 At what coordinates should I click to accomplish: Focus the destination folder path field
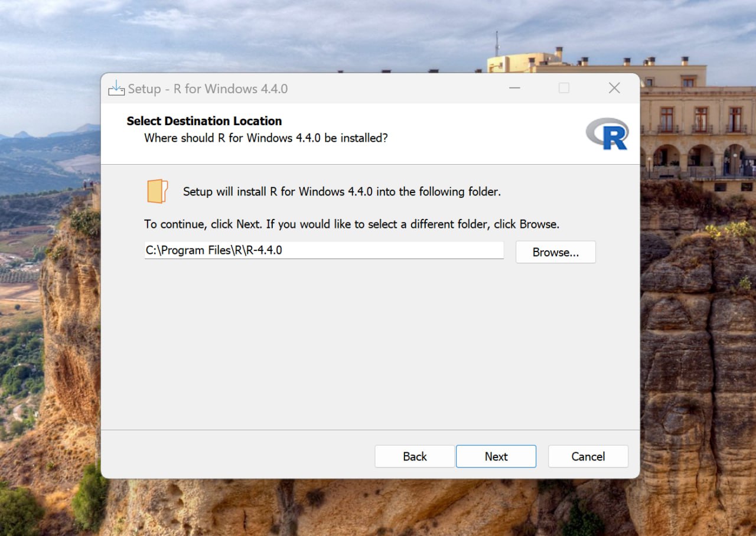[324, 250]
